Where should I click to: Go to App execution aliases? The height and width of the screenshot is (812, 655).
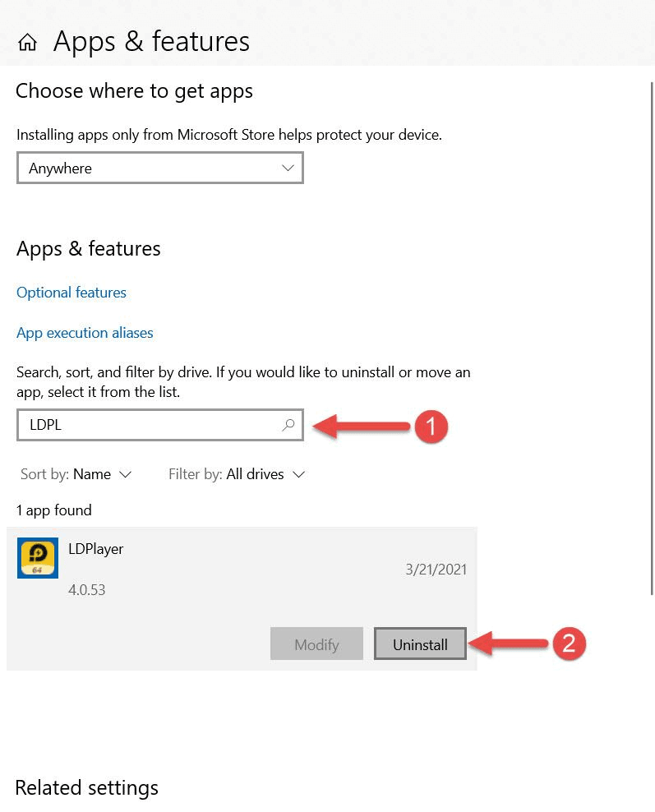pyautogui.click(x=85, y=333)
